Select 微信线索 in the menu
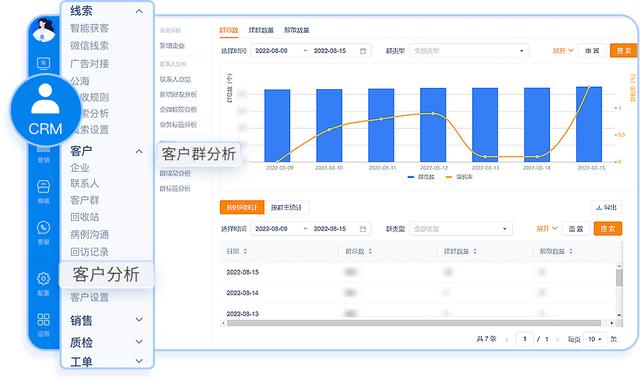Viewport: 640px width, 381px height. [89, 46]
